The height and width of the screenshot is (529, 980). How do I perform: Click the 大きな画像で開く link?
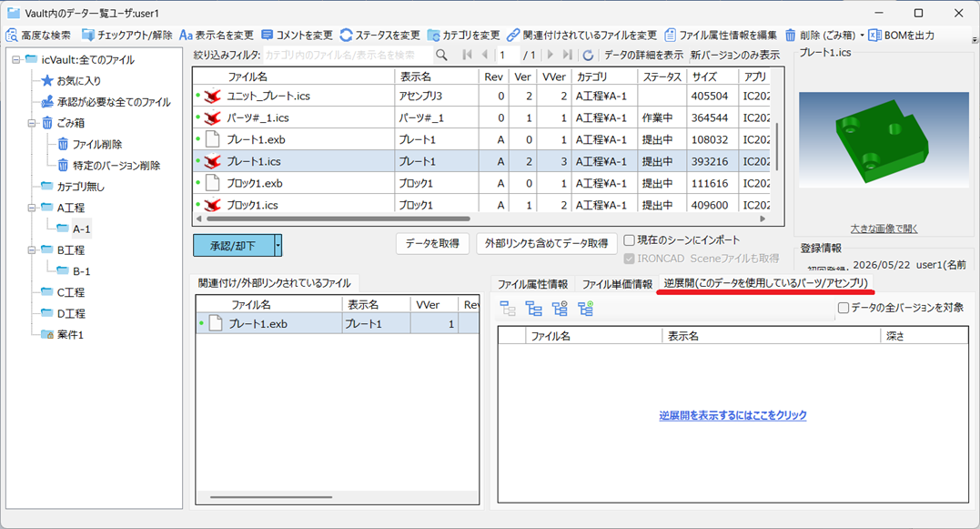point(884,229)
